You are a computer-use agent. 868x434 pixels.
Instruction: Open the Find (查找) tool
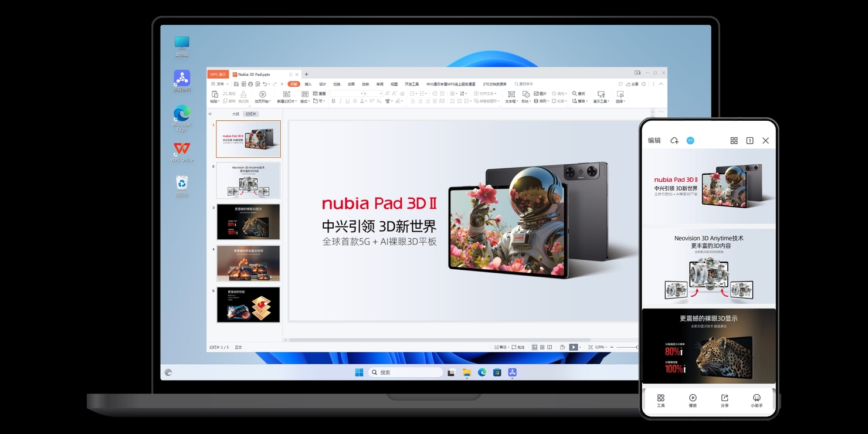point(579,94)
